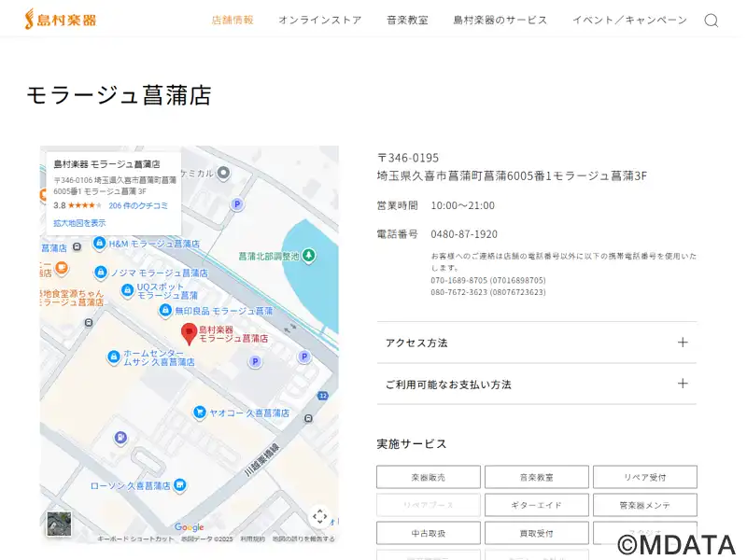The height and width of the screenshot is (560, 747).
Task: Click the search magnifier icon in header
Action: coord(712,21)
